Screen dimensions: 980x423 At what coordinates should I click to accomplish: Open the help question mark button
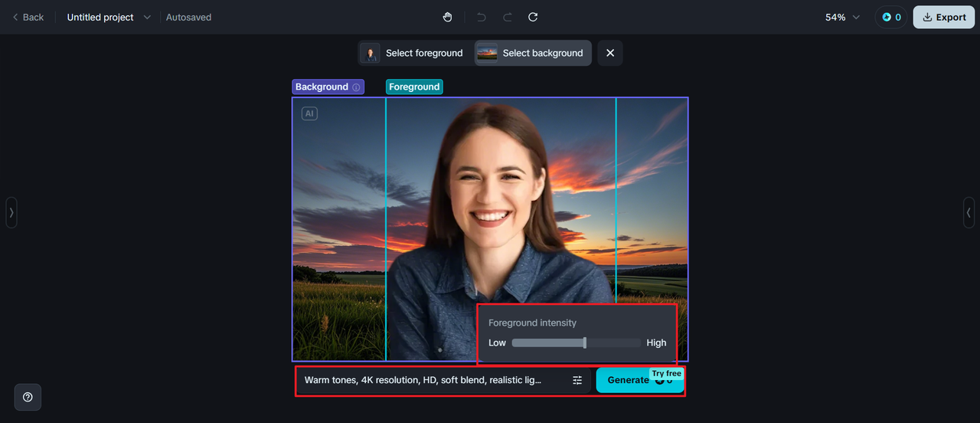28,397
